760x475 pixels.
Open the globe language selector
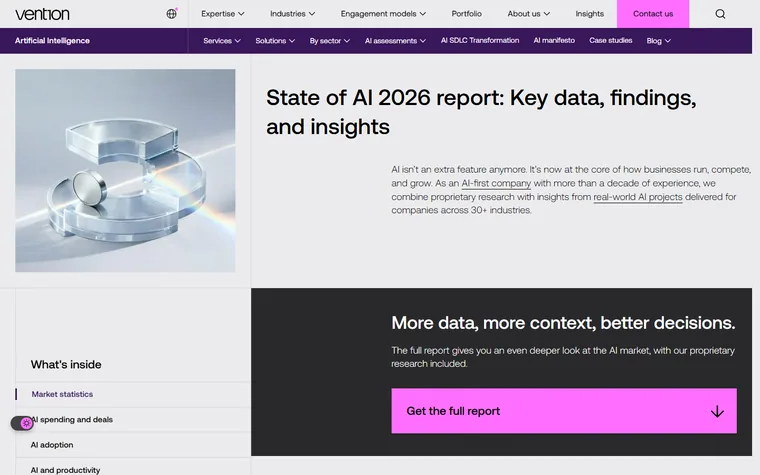pos(172,14)
